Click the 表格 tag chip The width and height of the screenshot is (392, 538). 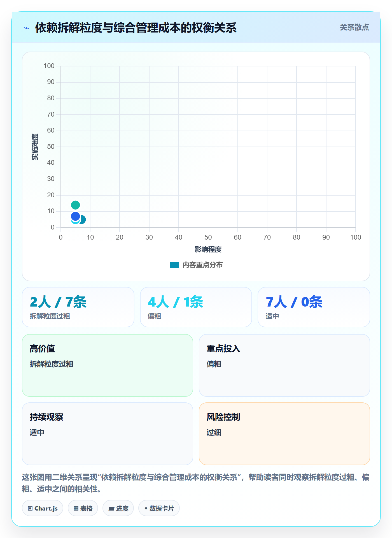click(x=83, y=508)
